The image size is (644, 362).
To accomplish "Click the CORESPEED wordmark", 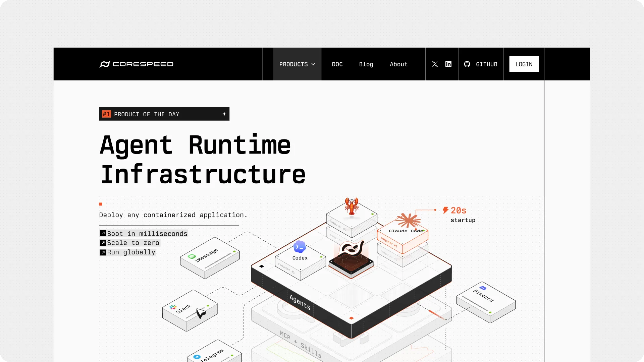I will point(143,64).
